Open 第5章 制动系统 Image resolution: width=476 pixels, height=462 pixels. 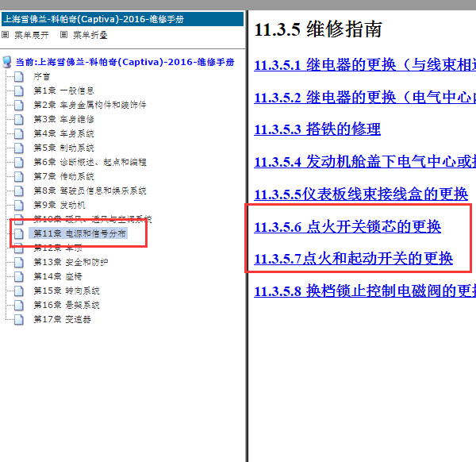click(63, 148)
